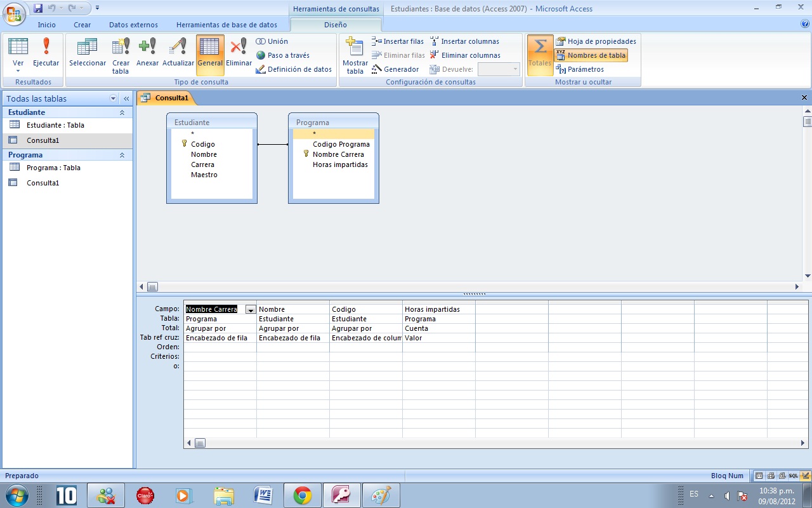Click the Office button
812x508 pixels.
click(15, 13)
